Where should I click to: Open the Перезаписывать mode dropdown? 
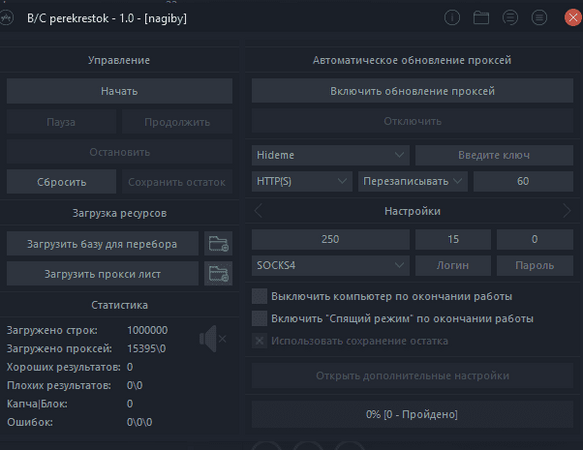413,181
